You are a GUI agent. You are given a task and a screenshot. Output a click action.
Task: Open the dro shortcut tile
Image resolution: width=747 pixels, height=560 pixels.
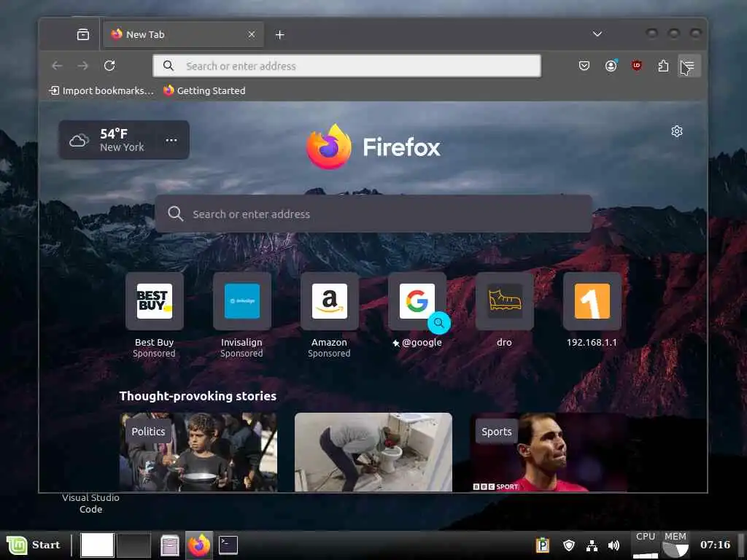505,301
